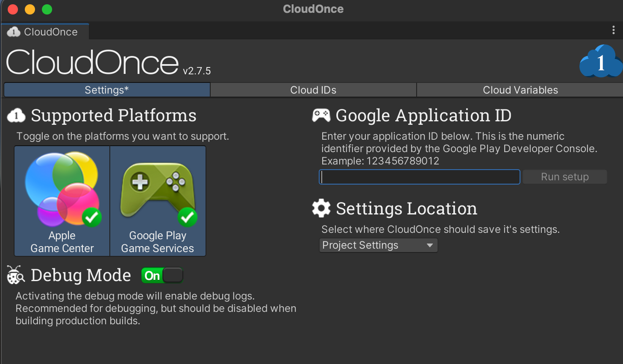623x364 pixels.
Task: Open the window options kebab menu
Action: [614, 30]
